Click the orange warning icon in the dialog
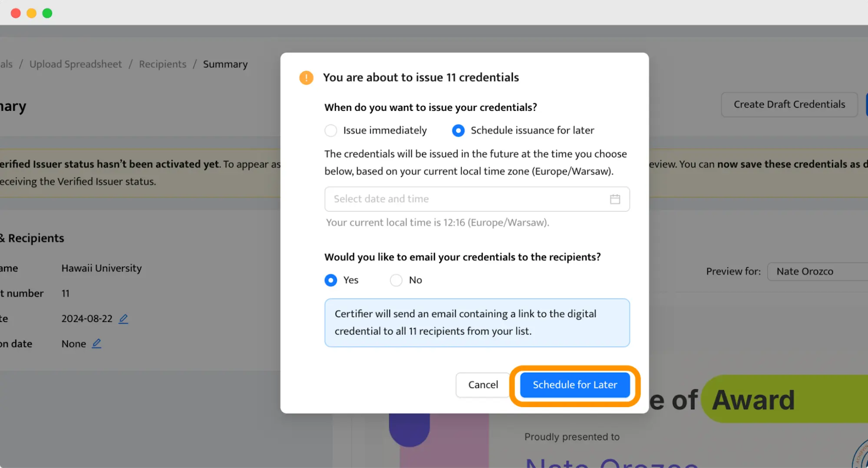The width and height of the screenshot is (868, 468). point(306,78)
